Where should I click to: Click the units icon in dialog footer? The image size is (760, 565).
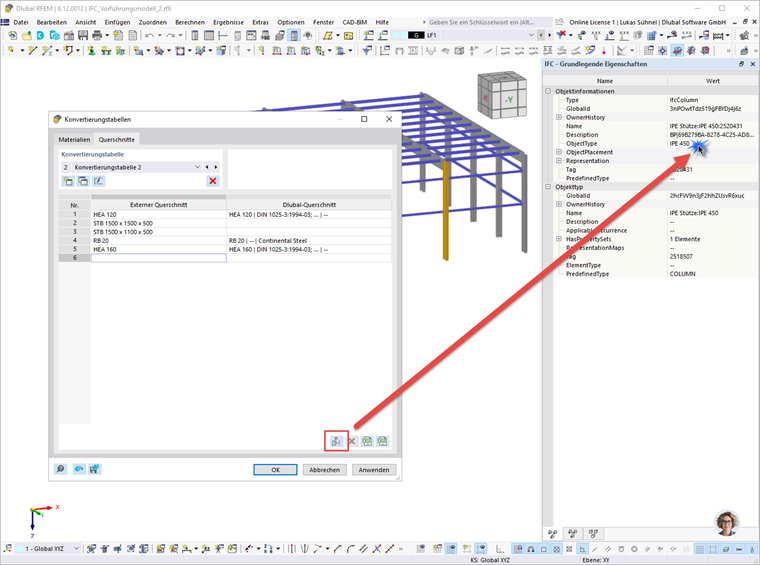pos(79,469)
